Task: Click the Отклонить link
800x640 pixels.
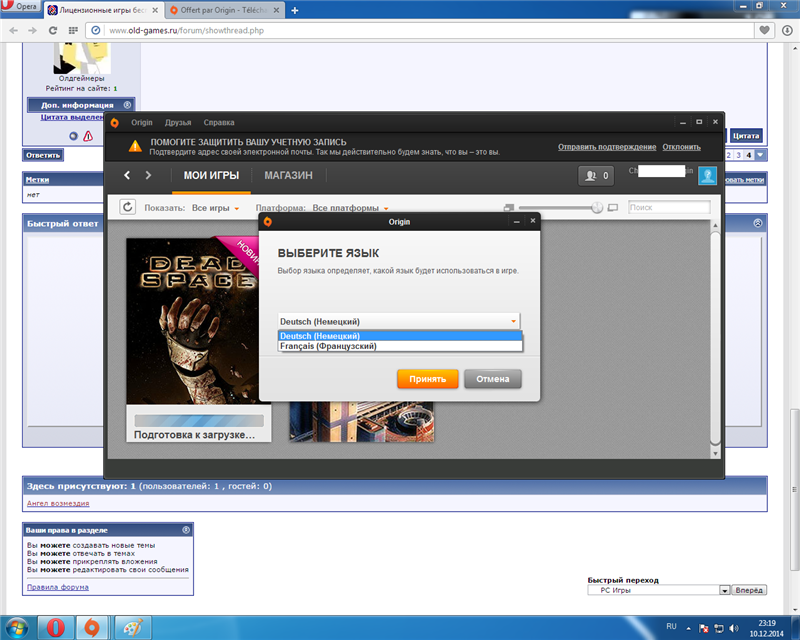Action: (x=681, y=147)
